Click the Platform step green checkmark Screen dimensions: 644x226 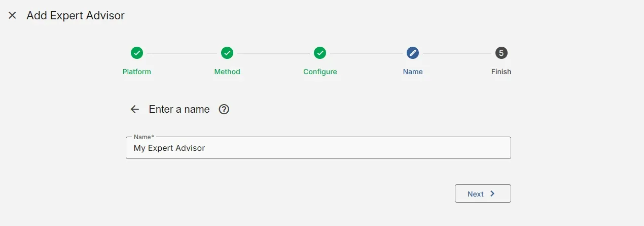pyautogui.click(x=137, y=53)
